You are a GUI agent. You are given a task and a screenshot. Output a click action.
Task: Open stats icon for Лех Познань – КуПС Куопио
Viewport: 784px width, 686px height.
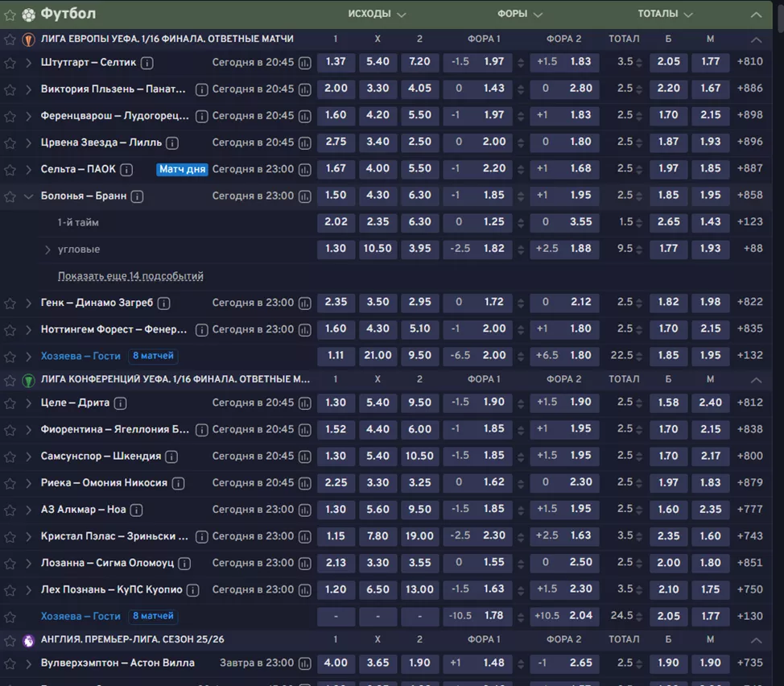coord(305,590)
